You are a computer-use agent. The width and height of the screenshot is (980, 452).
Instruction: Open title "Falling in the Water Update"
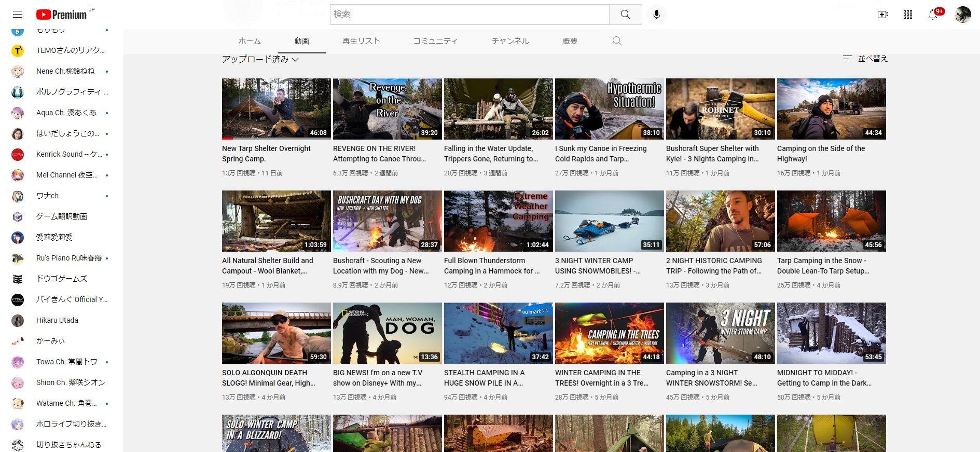[491, 154]
